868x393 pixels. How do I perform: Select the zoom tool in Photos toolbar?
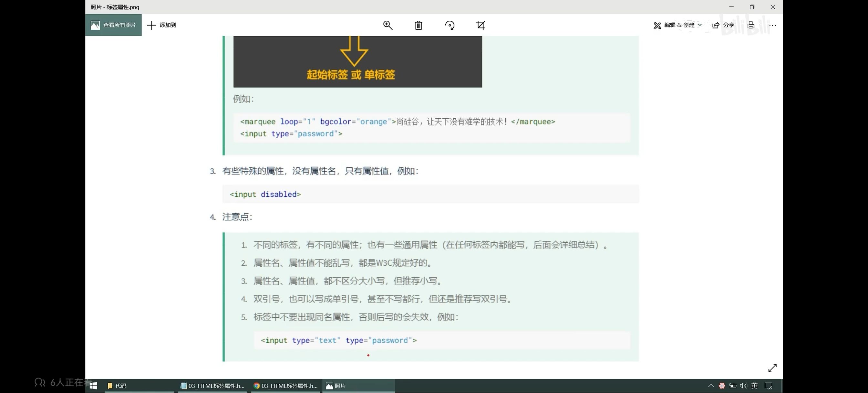(x=388, y=25)
